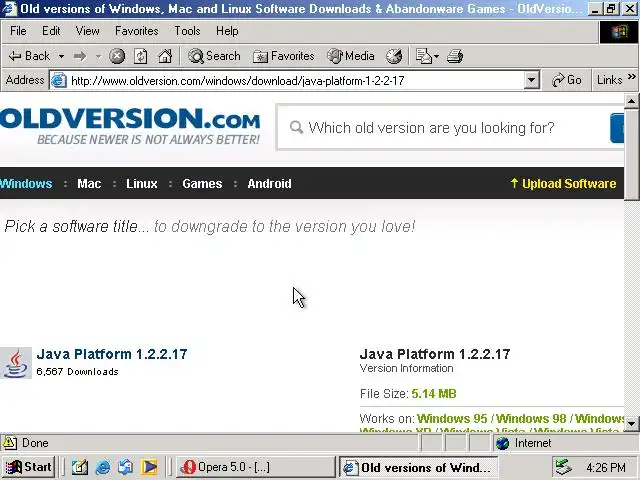This screenshot has width=640, height=480.
Task: Open the Tools menu
Action: tap(187, 31)
